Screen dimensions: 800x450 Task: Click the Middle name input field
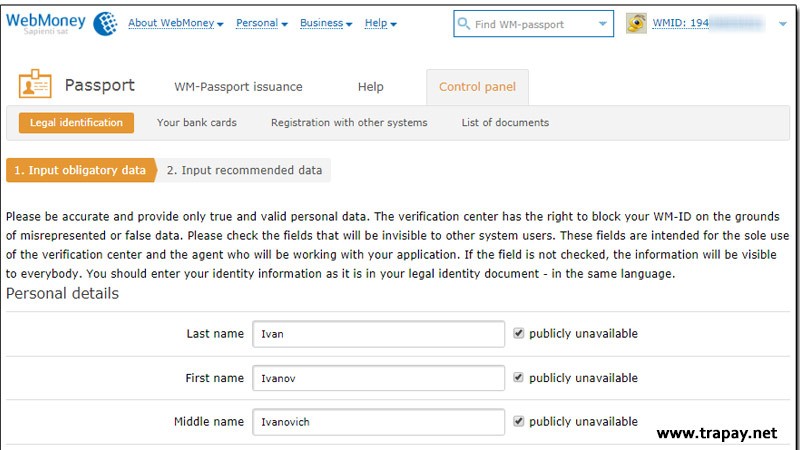coord(378,422)
